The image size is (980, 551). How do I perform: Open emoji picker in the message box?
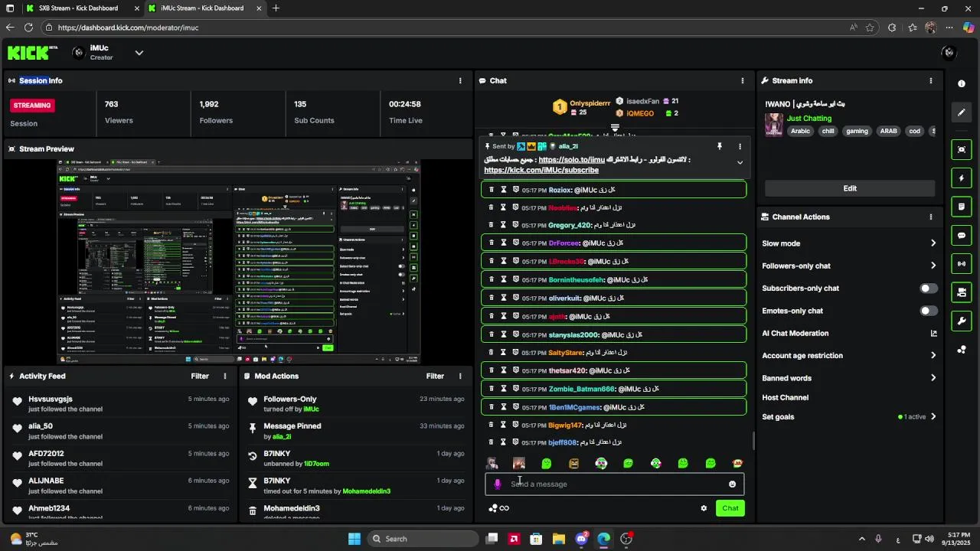pos(732,484)
